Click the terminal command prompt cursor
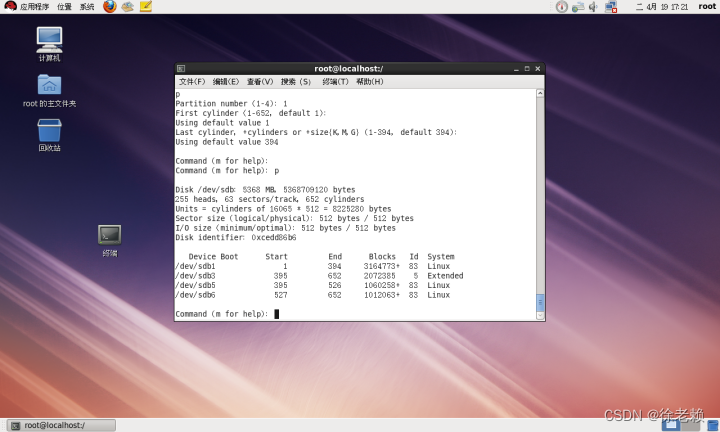Viewport: 720px width, 432px height. (x=277, y=314)
